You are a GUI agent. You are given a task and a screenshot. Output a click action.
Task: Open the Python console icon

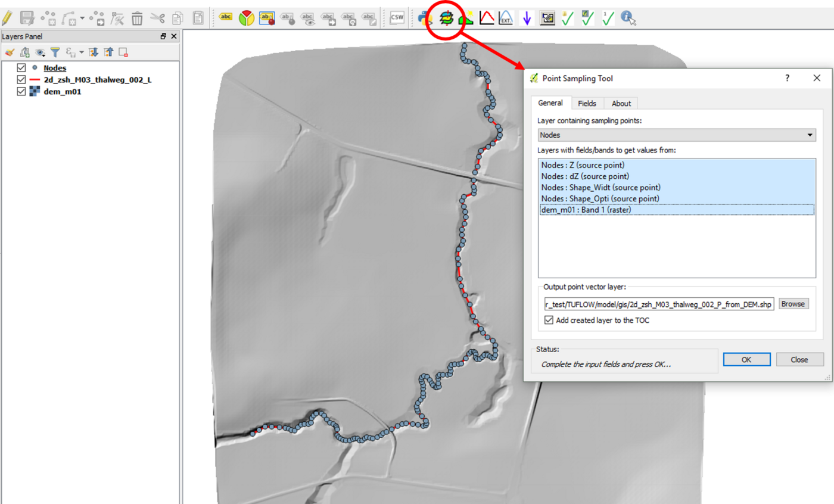click(425, 18)
